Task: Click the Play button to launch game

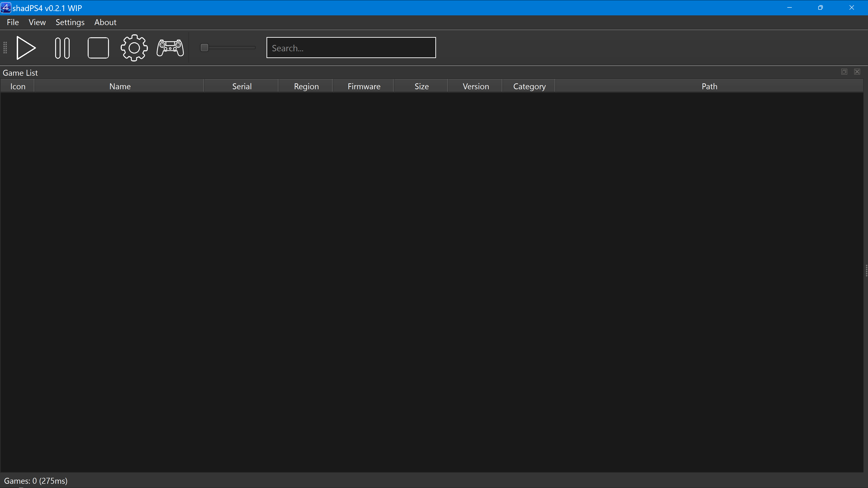Action: click(26, 48)
